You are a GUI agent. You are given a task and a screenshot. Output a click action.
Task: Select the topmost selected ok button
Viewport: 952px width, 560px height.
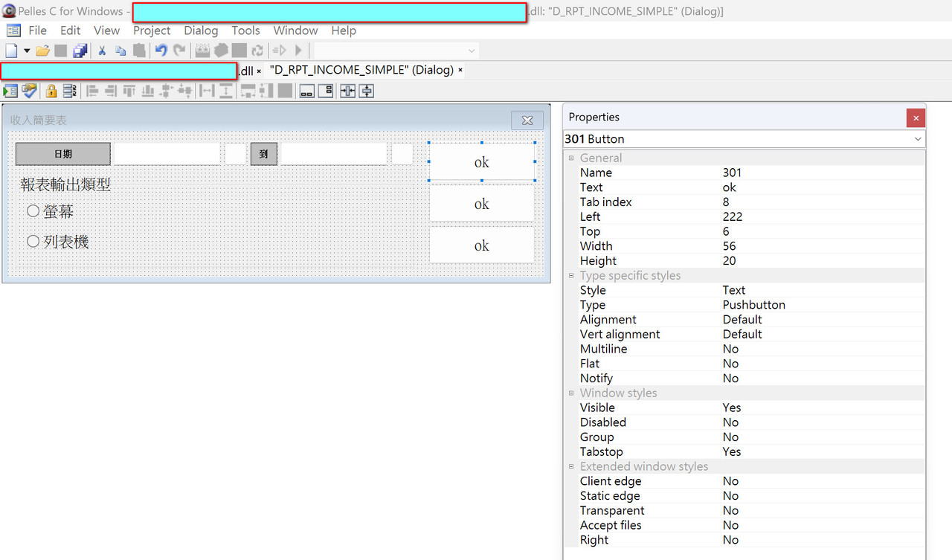pos(482,162)
